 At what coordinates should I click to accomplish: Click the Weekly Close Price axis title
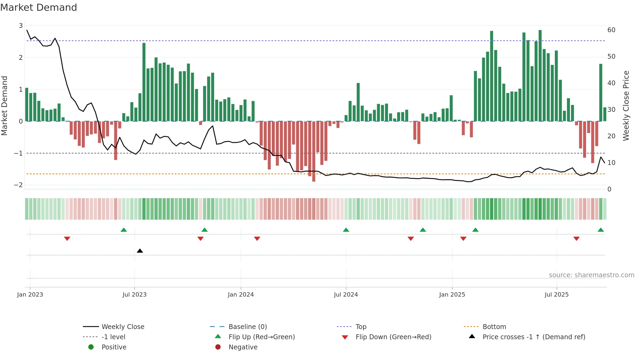(626, 106)
